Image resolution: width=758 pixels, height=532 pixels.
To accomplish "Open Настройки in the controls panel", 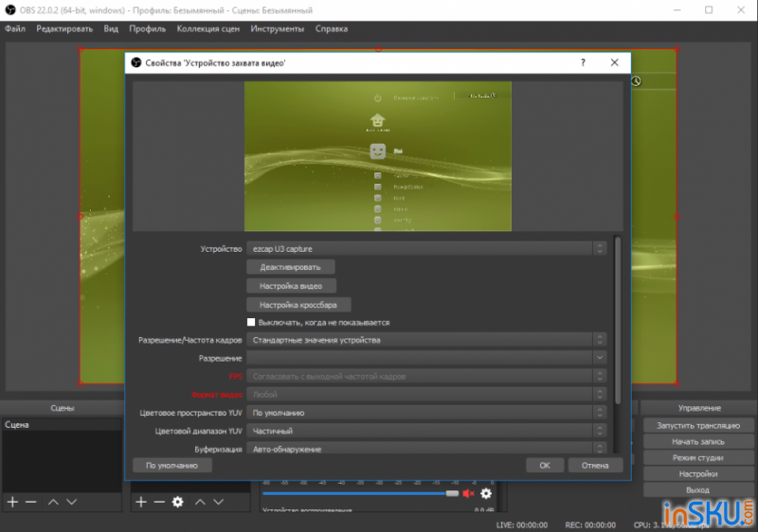I will tap(698, 473).
